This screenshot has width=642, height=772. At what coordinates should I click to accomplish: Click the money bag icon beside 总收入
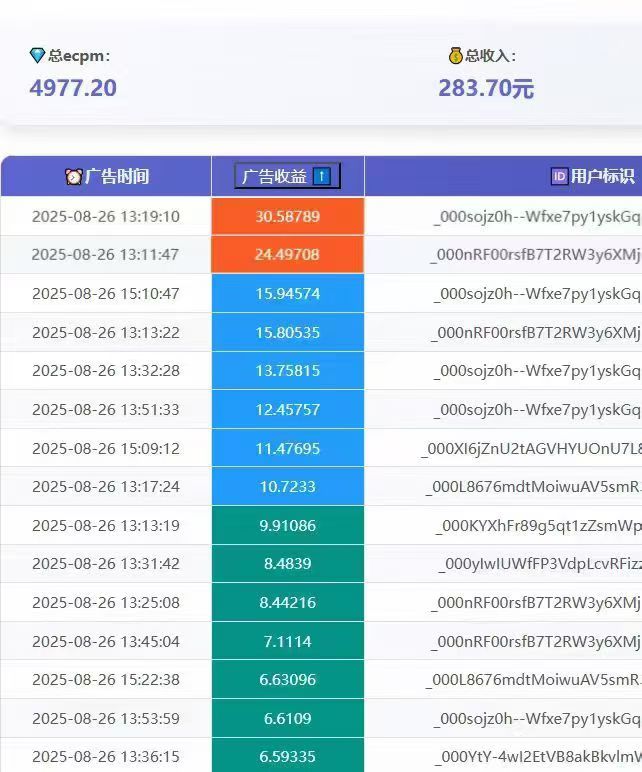456,55
